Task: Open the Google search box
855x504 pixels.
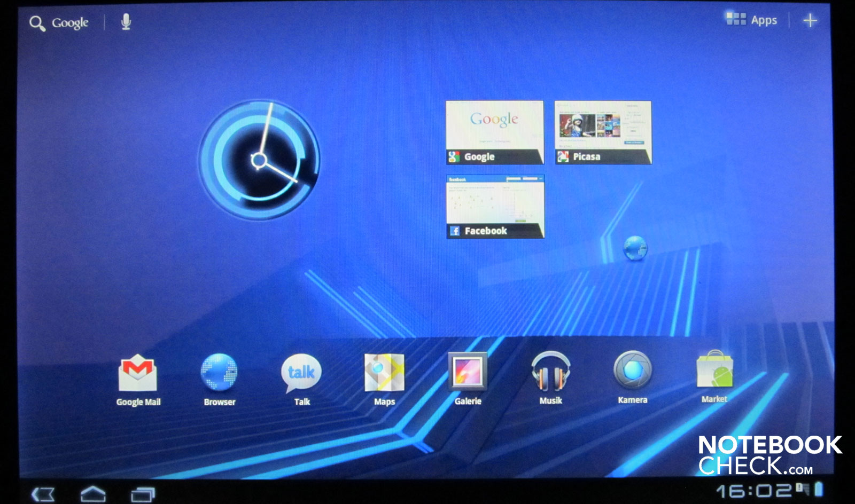Action: 59,23
